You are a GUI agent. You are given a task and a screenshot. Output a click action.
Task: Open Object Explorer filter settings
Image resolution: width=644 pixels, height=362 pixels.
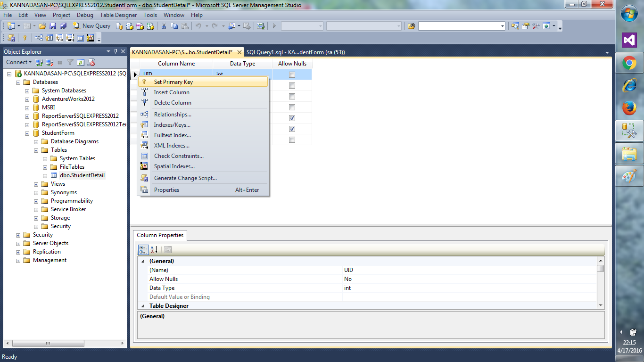(x=70, y=62)
